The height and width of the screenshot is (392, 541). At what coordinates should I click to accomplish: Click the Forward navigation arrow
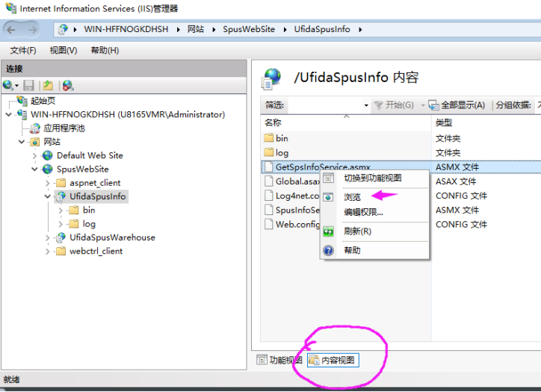point(32,30)
